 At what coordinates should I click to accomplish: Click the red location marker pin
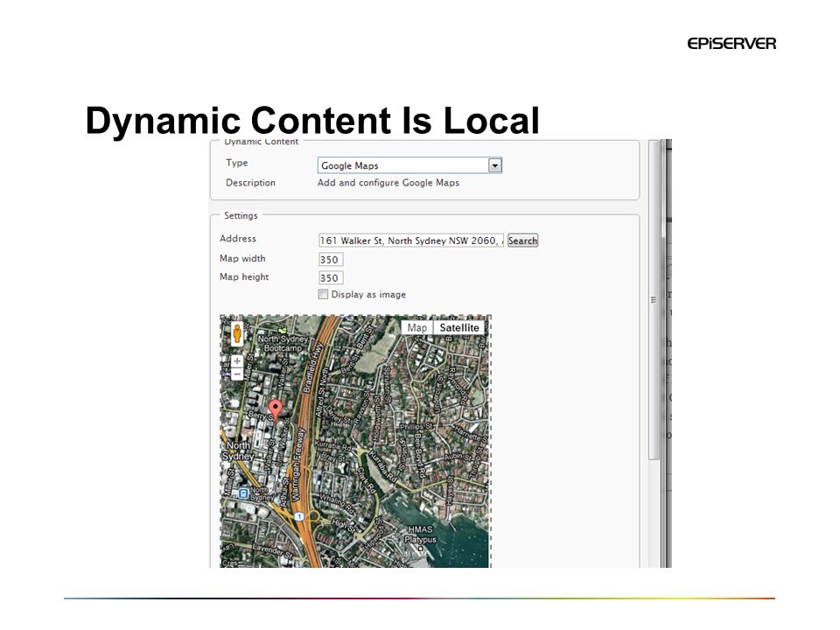click(x=276, y=409)
